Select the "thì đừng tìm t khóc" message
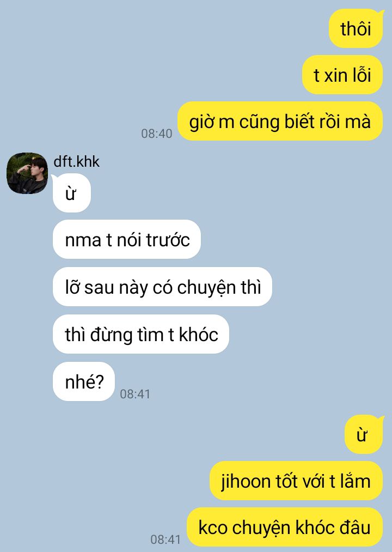 [141, 334]
